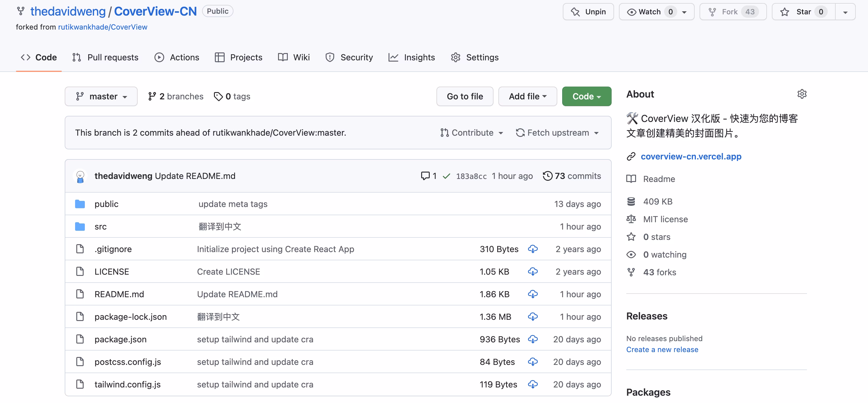Image resolution: width=868 pixels, height=403 pixels.
Task: Click the eye icon beside 0 watching
Action: [631, 255]
